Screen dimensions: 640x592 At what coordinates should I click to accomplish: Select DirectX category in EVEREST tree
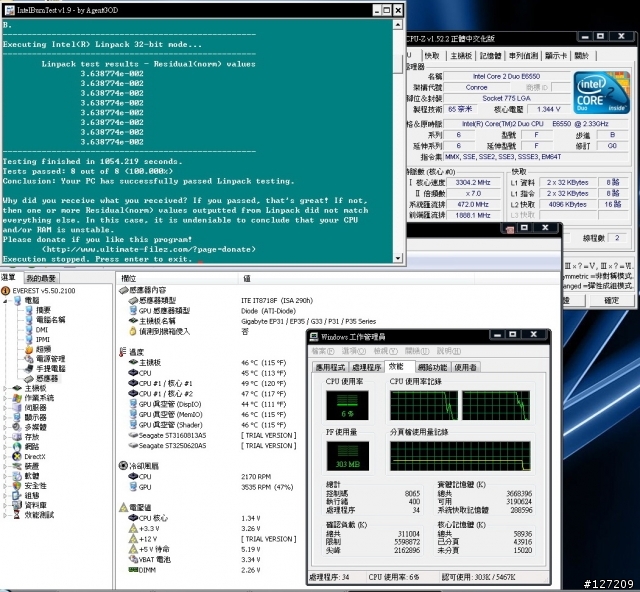coord(35,456)
